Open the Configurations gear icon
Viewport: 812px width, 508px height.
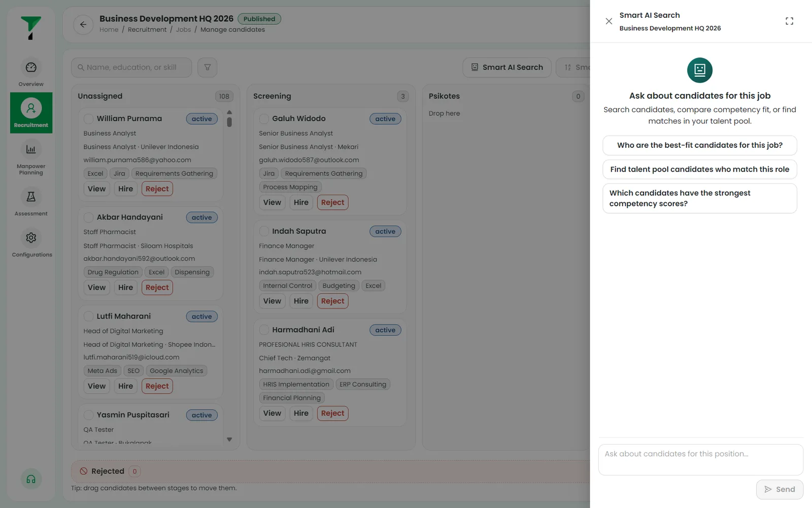click(31, 238)
